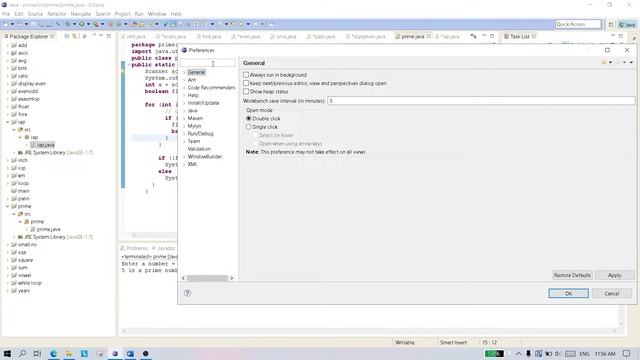Screen dimensions: 640x360
Task: Click Workbench save interval field
Action: click(481, 100)
